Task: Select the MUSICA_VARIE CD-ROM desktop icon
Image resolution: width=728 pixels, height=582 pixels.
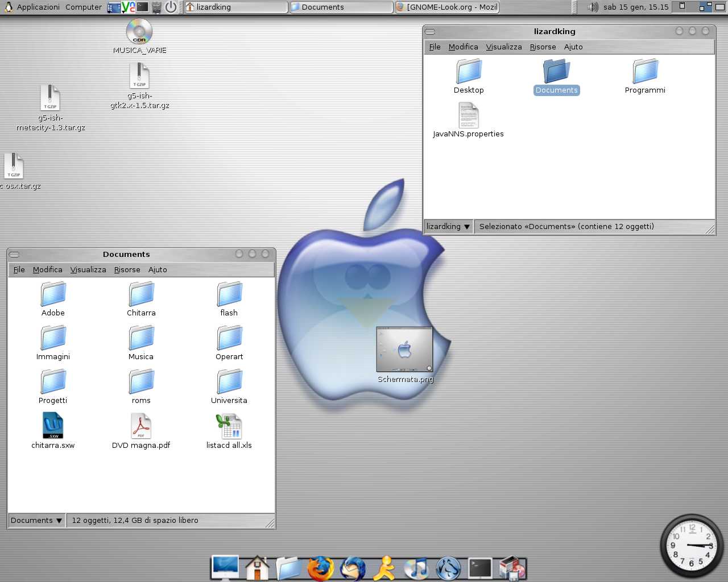Action: [x=139, y=36]
